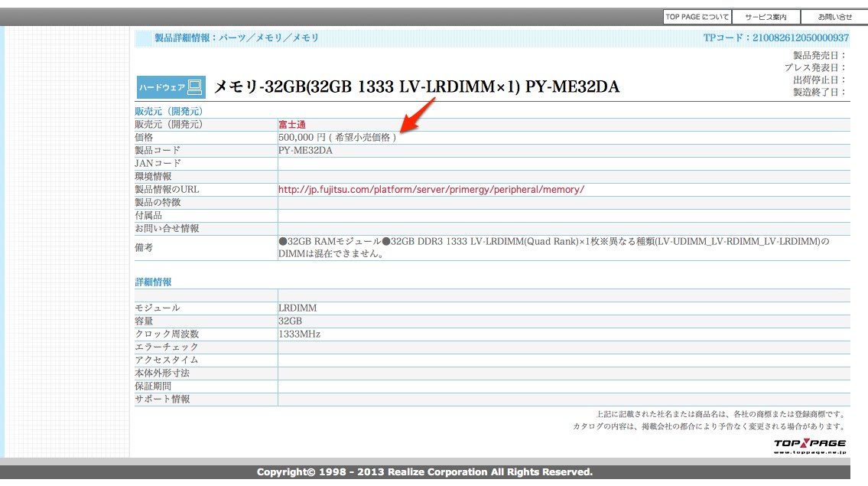
Task: Click the 1333MHz clock value
Action: point(300,334)
